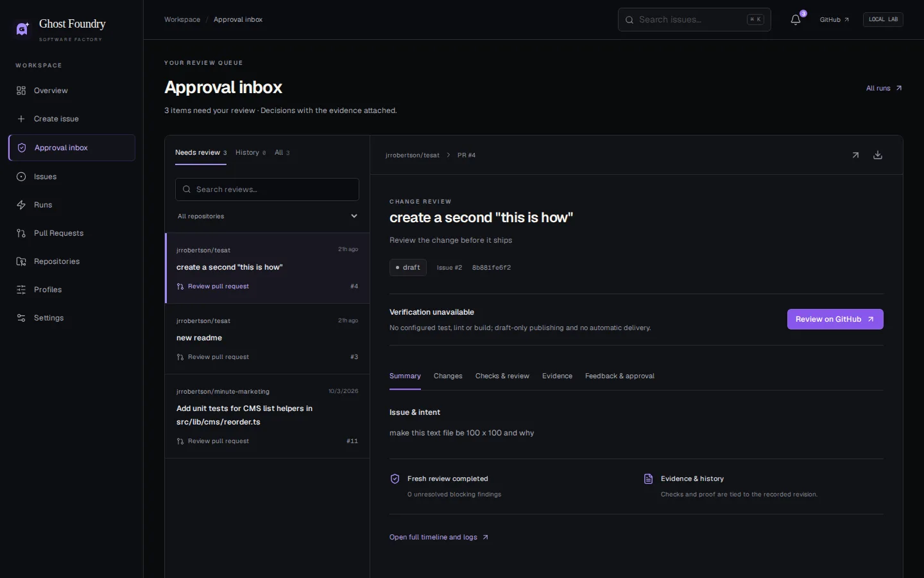The height and width of the screenshot is (578, 924).
Task: Open Create issue in the sidebar
Action: [x=72, y=119]
